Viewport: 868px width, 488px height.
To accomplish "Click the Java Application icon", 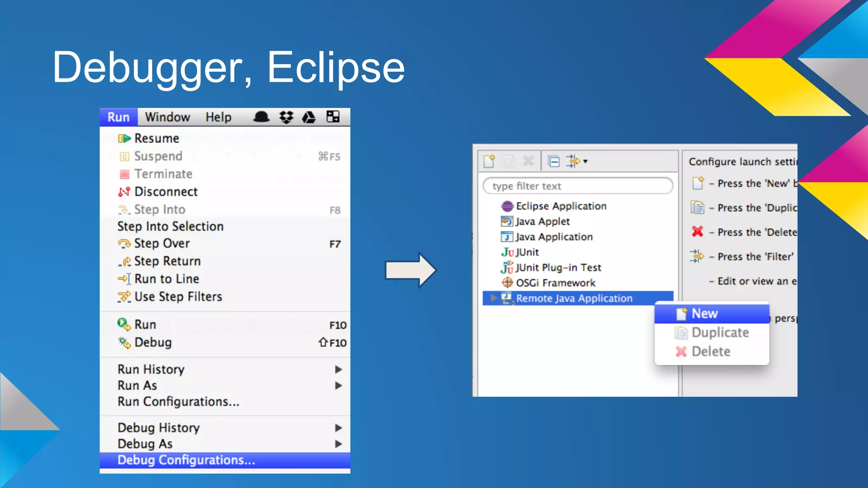I will (507, 237).
